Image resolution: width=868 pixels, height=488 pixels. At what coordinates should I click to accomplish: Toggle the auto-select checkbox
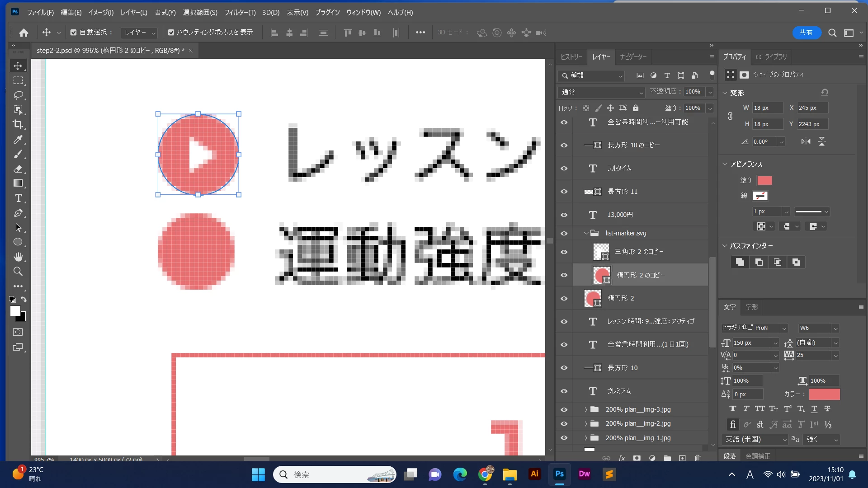(x=73, y=33)
